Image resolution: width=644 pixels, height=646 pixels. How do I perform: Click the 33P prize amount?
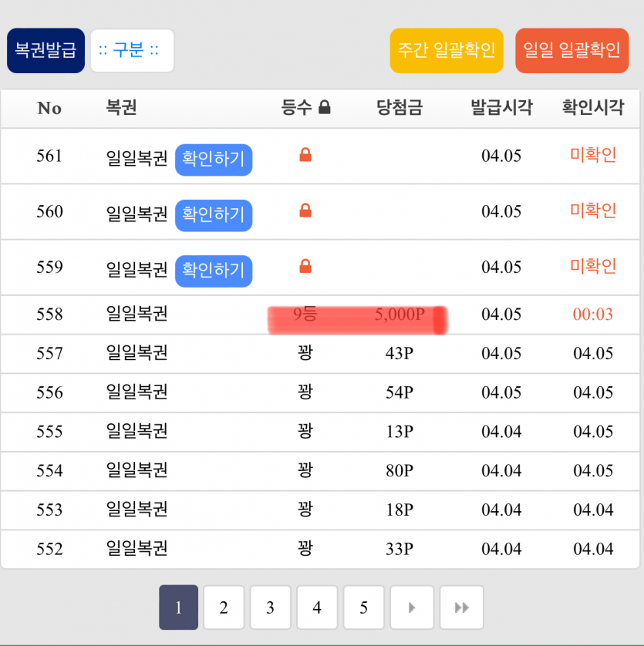[400, 549]
